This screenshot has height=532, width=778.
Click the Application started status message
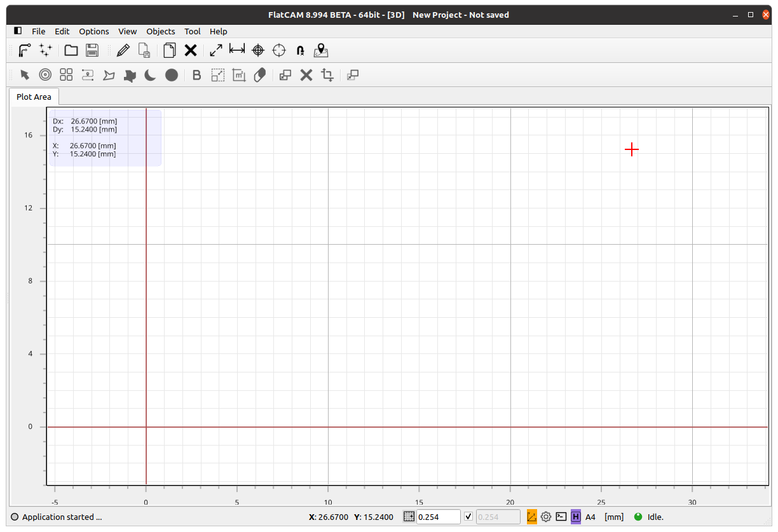[62, 517]
